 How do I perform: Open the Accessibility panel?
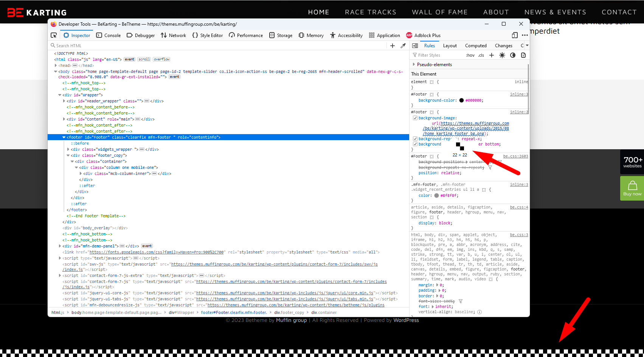[346, 35]
